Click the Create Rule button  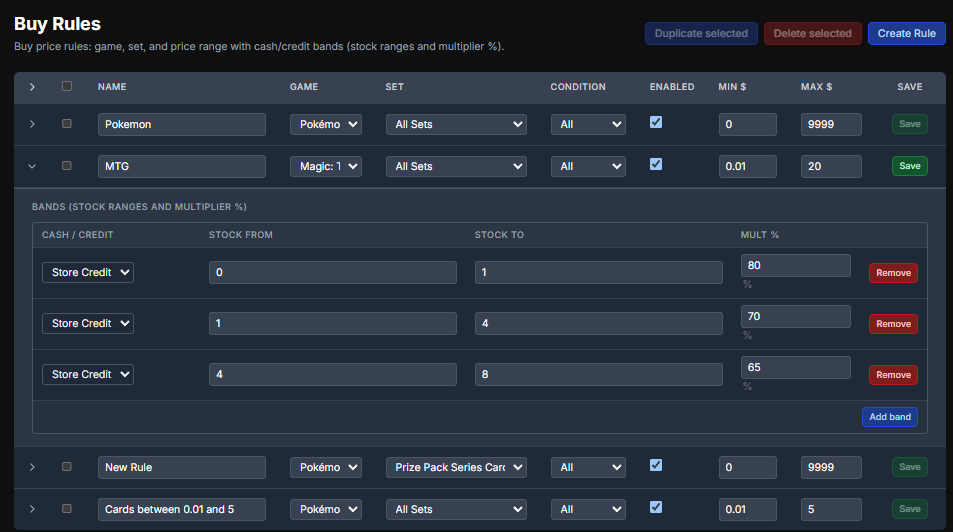(x=906, y=33)
